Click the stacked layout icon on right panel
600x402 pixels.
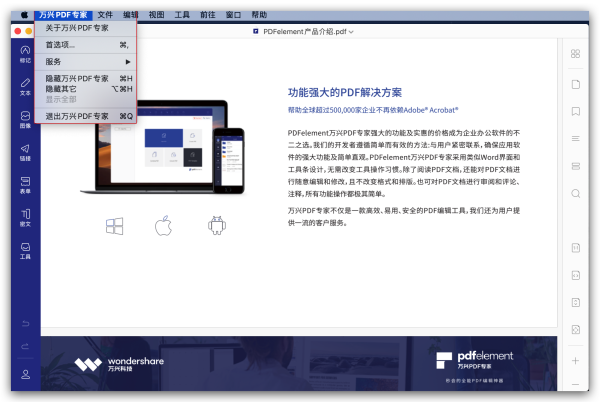tap(575, 166)
